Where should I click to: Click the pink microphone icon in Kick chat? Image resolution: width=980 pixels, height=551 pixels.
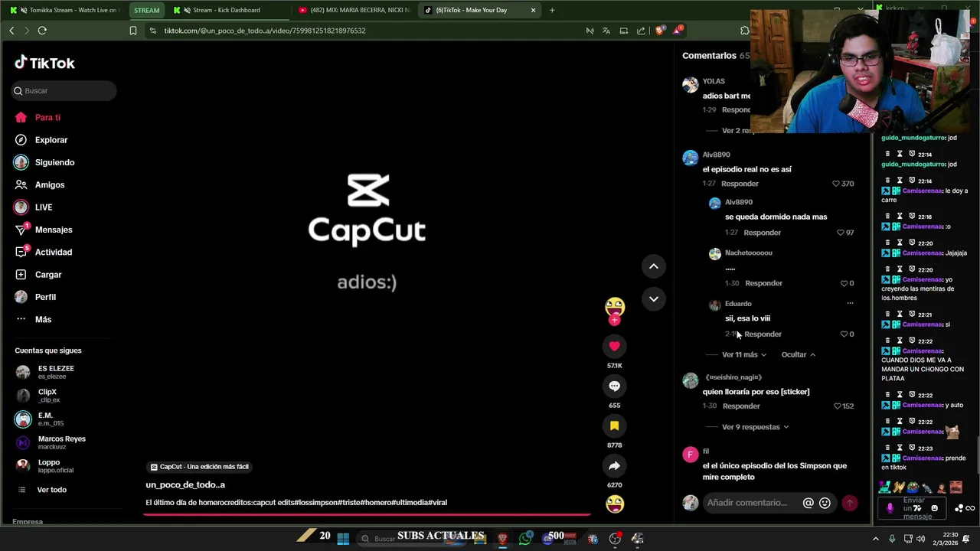(890, 508)
